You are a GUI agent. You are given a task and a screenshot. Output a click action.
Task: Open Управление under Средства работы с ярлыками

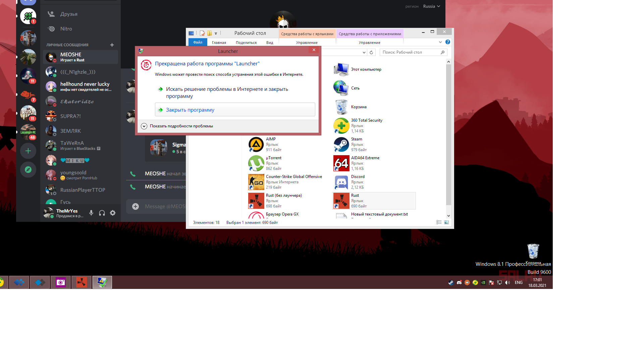coord(307,43)
